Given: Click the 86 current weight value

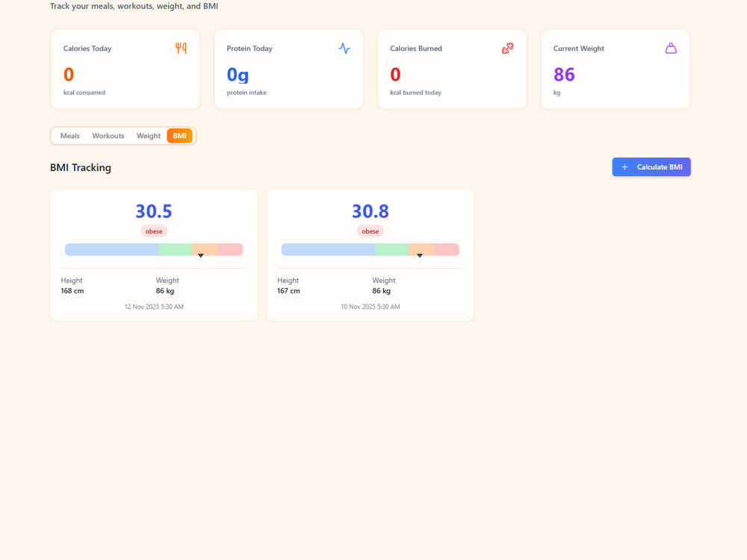Looking at the screenshot, I should pyautogui.click(x=564, y=75).
